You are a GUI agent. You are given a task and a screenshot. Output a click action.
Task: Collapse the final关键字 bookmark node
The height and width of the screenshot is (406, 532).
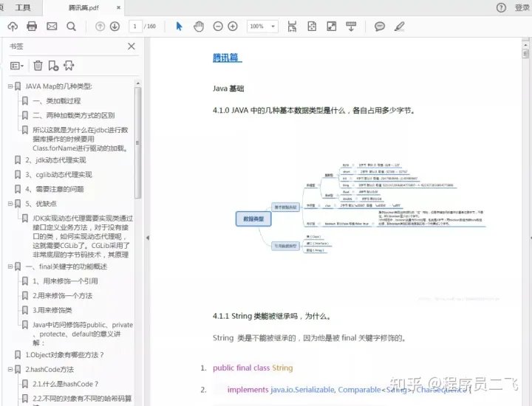[x=10, y=266]
